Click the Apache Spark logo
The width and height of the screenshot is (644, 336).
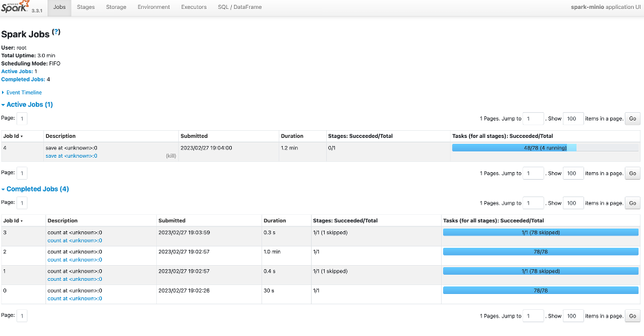(x=15, y=7)
